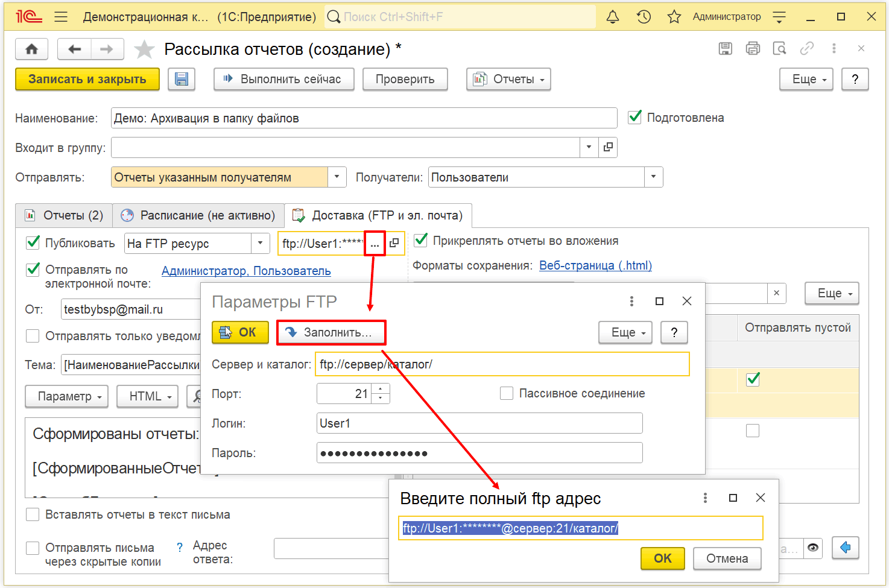
Task: Click question mark hint near hidden copies
Action: 180,547
